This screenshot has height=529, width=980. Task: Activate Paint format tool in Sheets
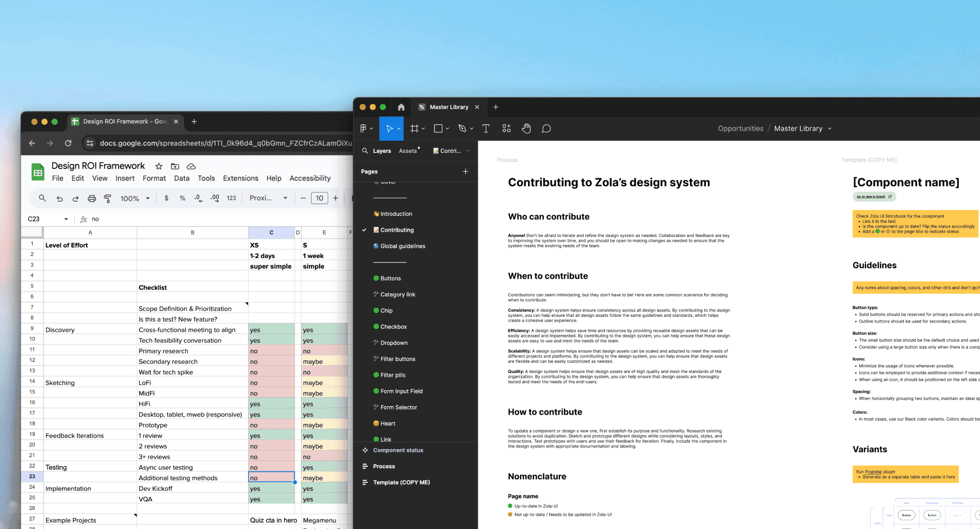[107, 198]
